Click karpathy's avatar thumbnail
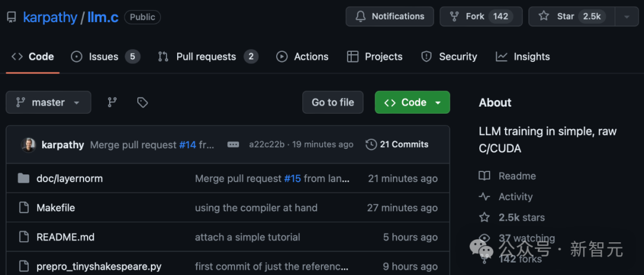This screenshot has width=644, height=275. (28, 145)
